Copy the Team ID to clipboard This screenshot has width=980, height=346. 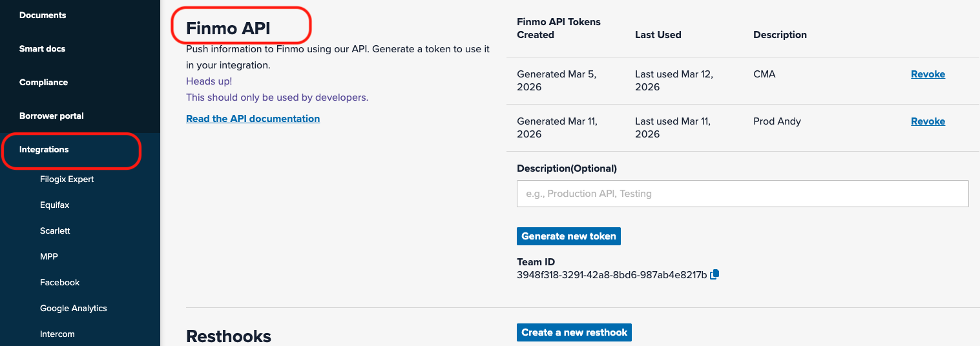click(x=714, y=275)
